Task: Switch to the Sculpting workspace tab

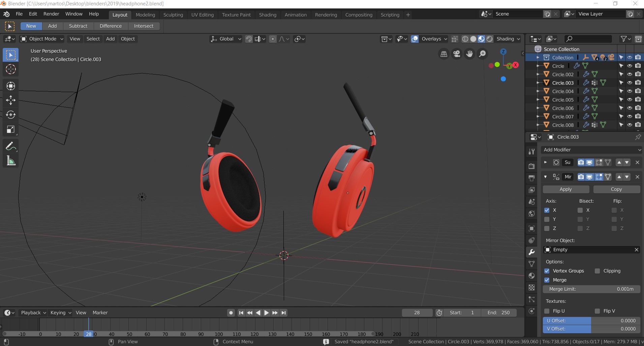Action: tap(173, 15)
